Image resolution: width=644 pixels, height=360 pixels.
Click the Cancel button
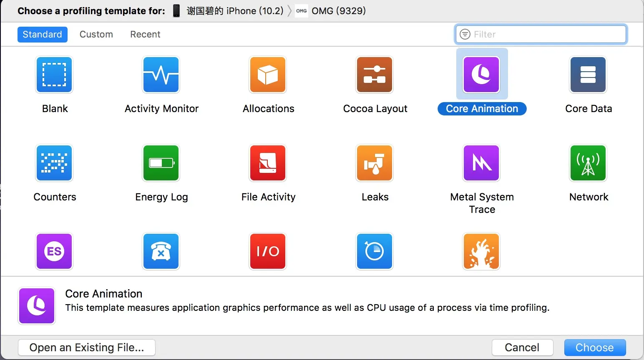(522, 347)
